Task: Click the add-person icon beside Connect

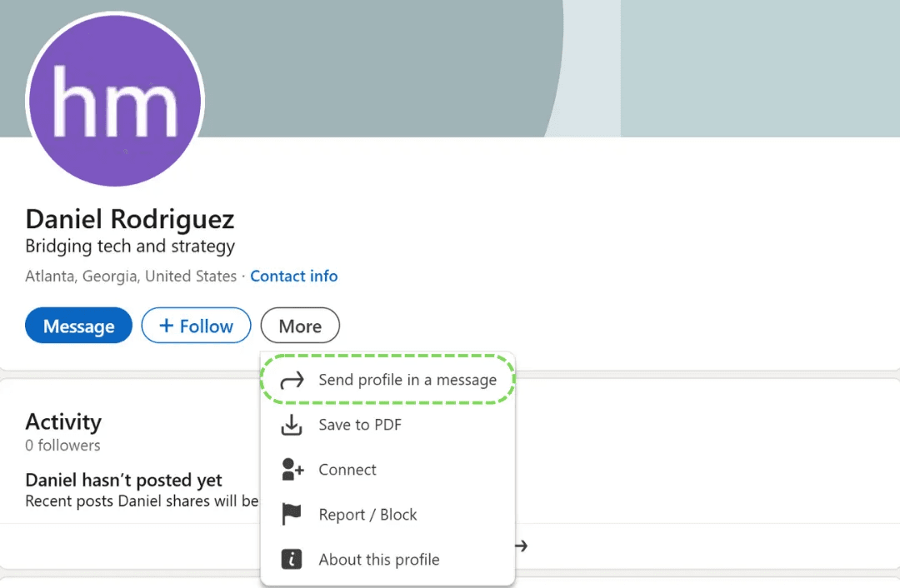Action: coord(292,470)
